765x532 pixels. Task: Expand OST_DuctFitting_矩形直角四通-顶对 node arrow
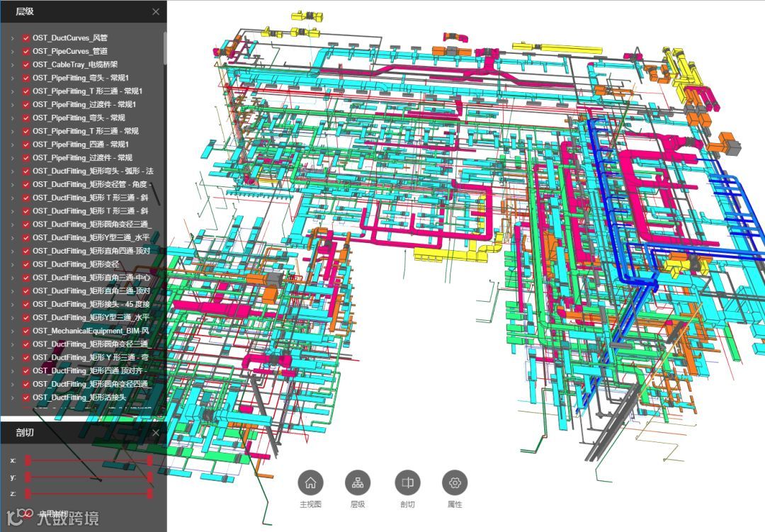coord(13,251)
